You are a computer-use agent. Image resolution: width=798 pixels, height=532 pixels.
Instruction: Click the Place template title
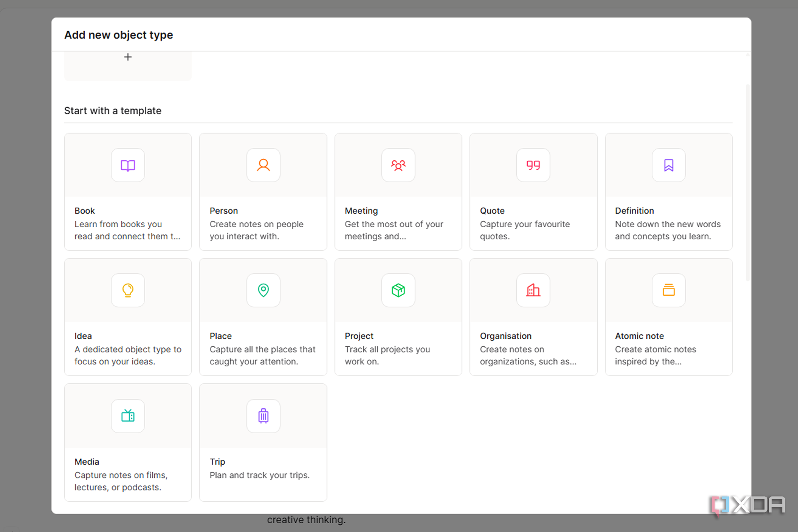220,336
